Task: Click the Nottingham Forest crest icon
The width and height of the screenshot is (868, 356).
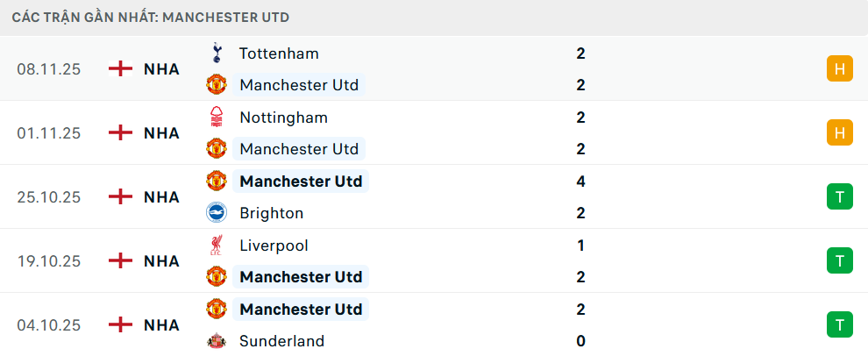Action: (216, 117)
